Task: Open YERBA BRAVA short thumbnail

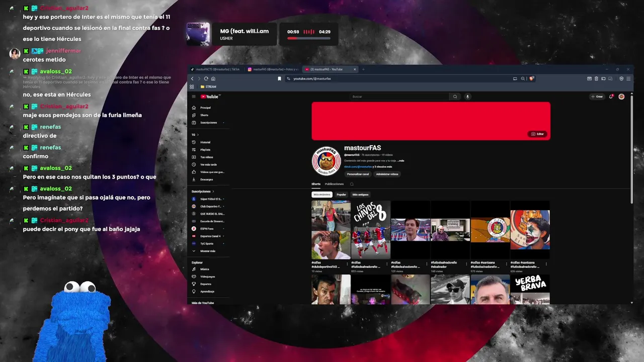Action: click(530, 290)
